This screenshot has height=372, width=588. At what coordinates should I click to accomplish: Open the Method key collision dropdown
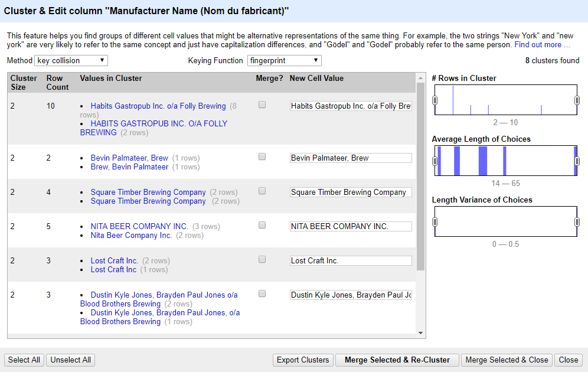tap(71, 60)
